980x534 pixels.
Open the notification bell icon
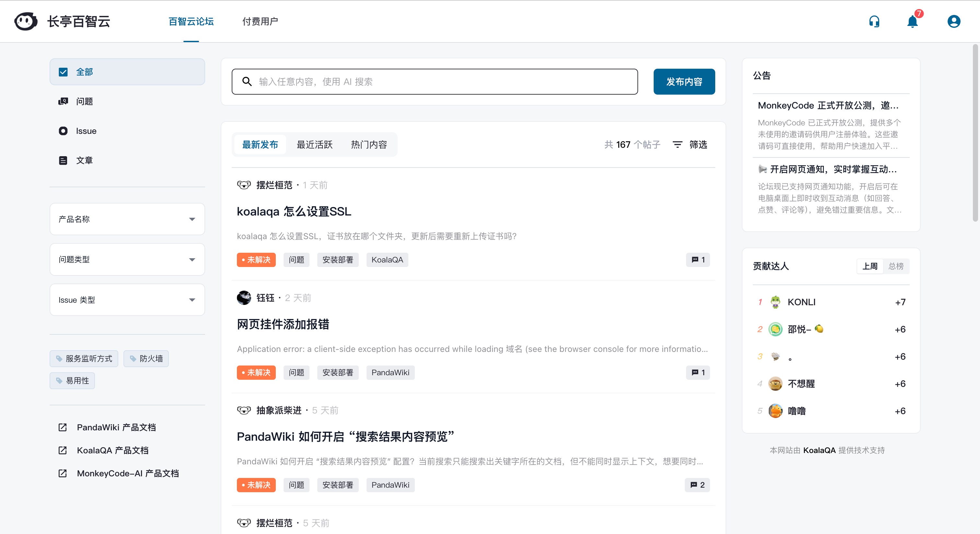tap(912, 21)
